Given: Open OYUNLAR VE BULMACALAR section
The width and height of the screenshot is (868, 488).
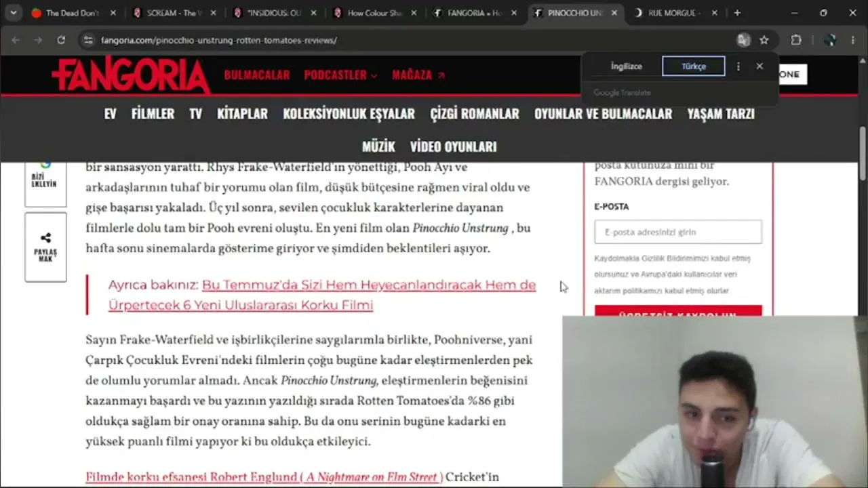Looking at the screenshot, I should coord(603,114).
